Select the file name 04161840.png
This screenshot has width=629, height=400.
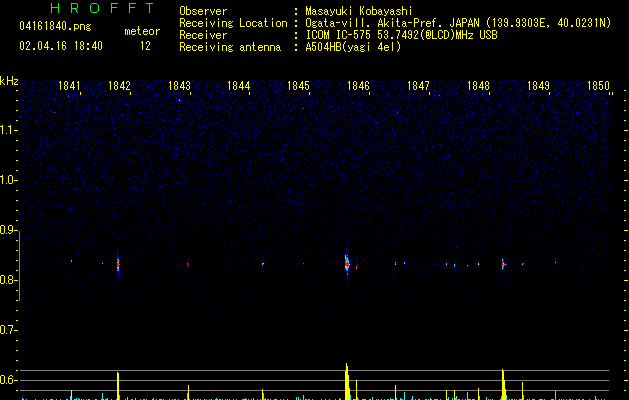coord(55,26)
